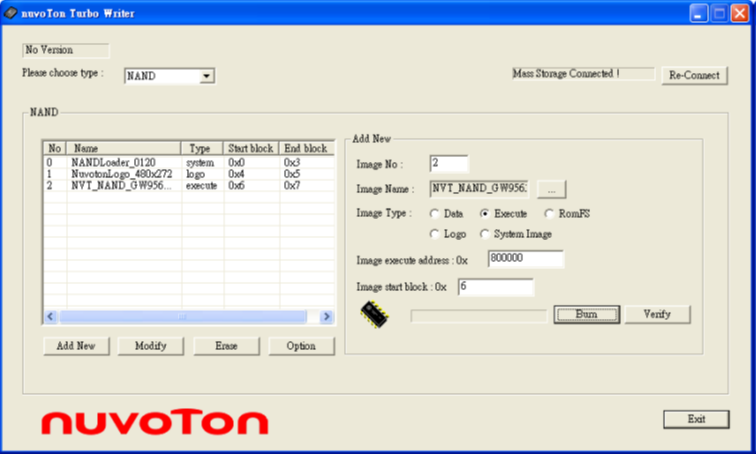Click the End block column header
Image resolution: width=756 pixels, height=454 pixels.
307,148
